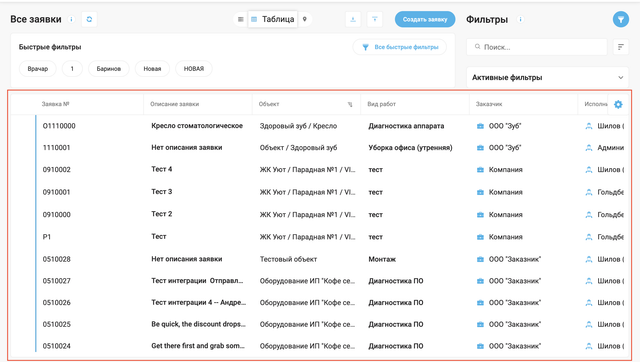Viewport: 640px width, 362px height.
Task: Click customer Компания in row P1
Action: (x=506, y=237)
